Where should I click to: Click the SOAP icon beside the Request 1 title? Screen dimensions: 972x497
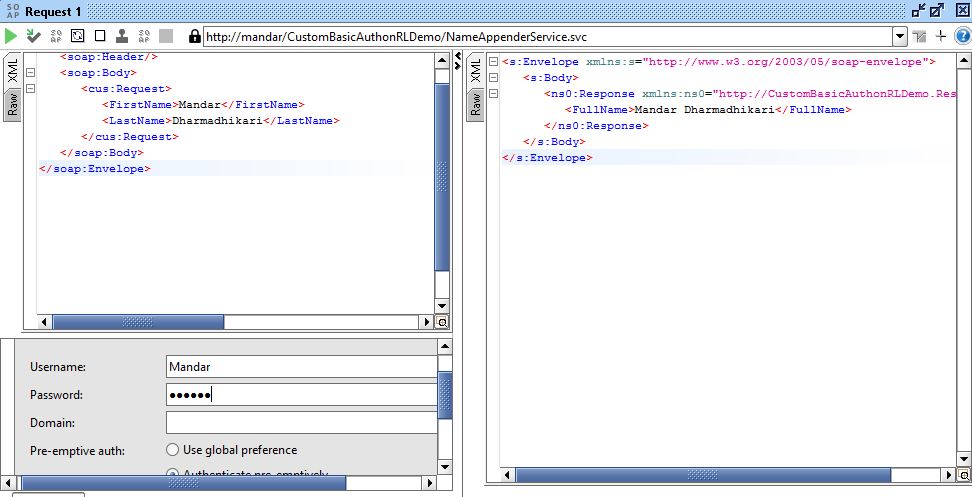(x=12, y=11)
